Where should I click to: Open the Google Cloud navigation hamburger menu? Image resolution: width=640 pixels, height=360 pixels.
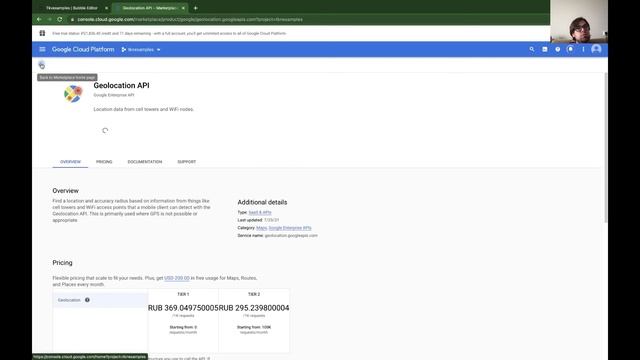(x=42, y=49)
